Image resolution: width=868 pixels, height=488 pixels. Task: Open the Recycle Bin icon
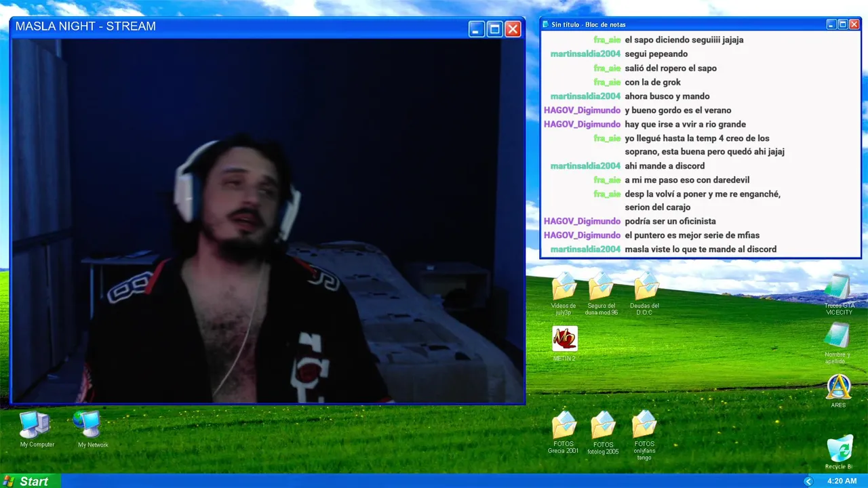point(839,453)
